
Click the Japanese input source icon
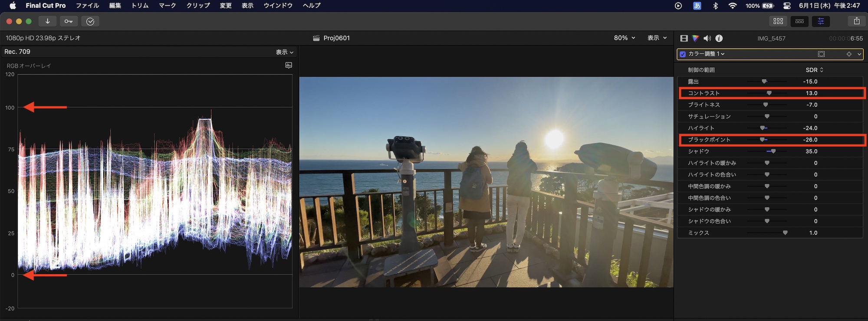pos(697,6)
